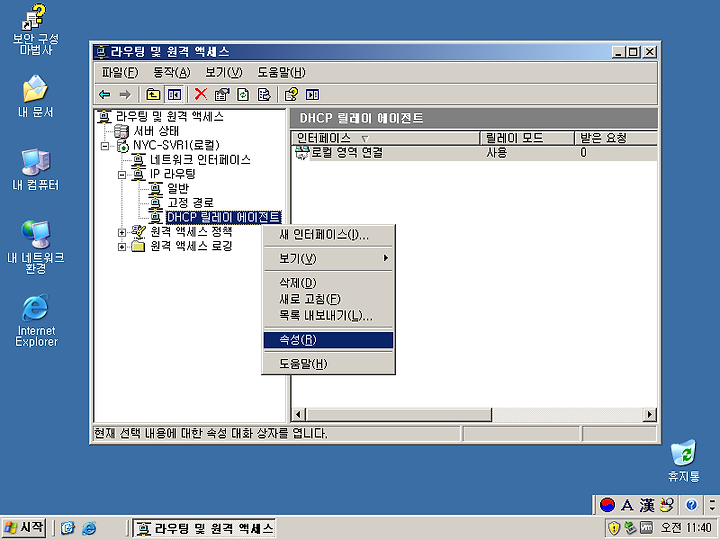
Task: Open the language bar options dropdown arrow
Action: [x=712, y=506]
